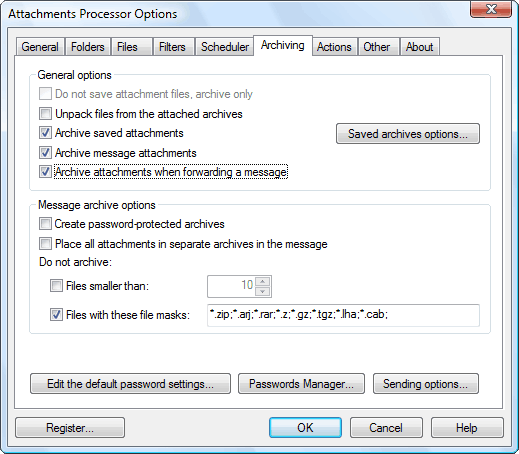
Task: Select the Filters tab
Action: coord(172,47)
